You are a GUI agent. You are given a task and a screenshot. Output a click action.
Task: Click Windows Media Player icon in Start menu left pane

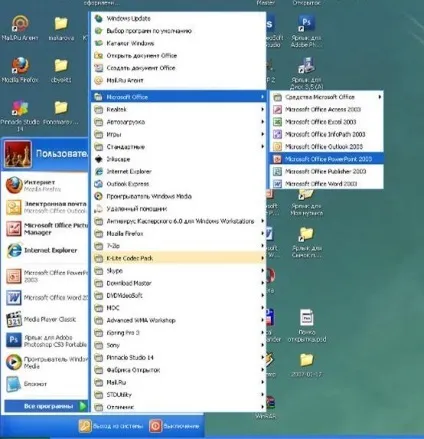click(14, 362)
